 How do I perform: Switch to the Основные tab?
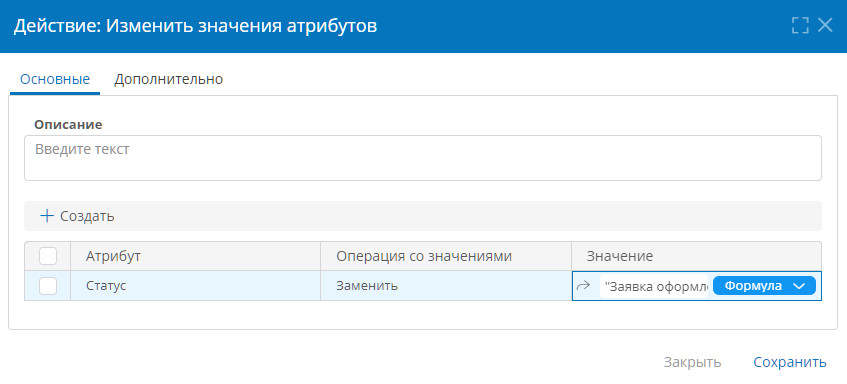click(55, 79)
